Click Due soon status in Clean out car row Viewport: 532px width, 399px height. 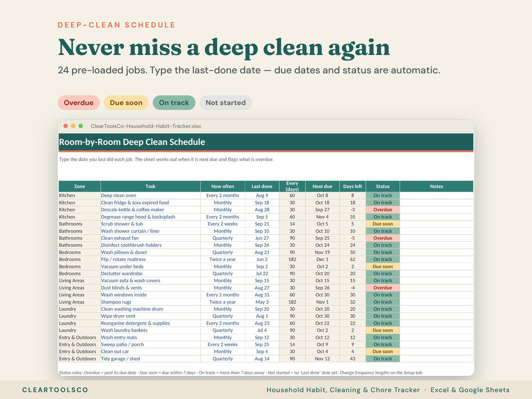[383, 352]
